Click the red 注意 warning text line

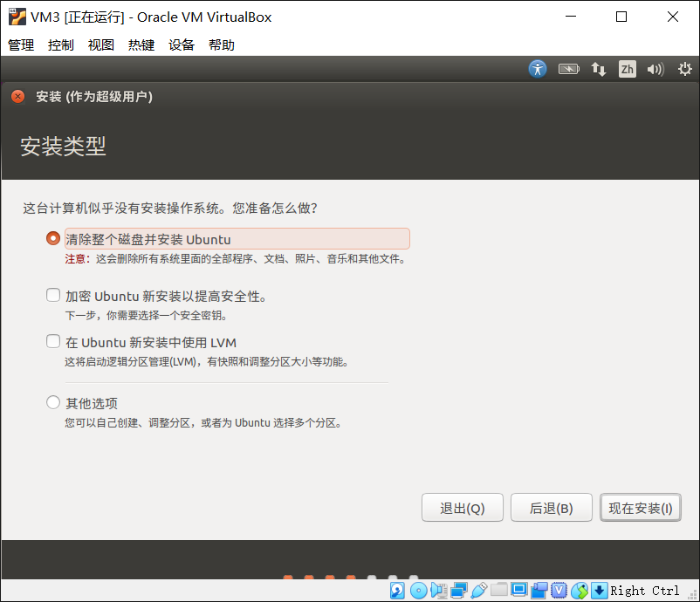[x=236, y=259]
